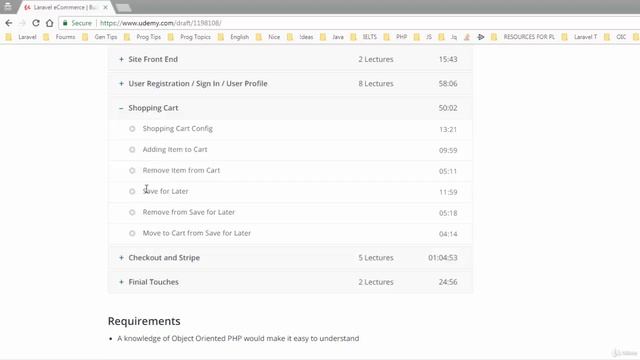
Task: Click the 50:02 Shopping Cart duration
Action: 448,108
